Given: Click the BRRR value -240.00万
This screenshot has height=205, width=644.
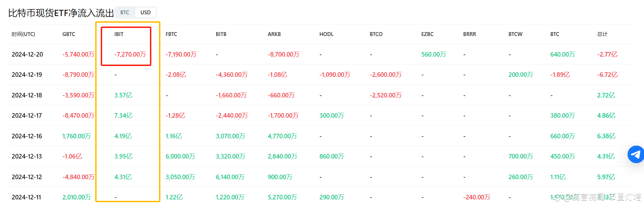Looking at the screenshot, I should [x=477, y=197].
